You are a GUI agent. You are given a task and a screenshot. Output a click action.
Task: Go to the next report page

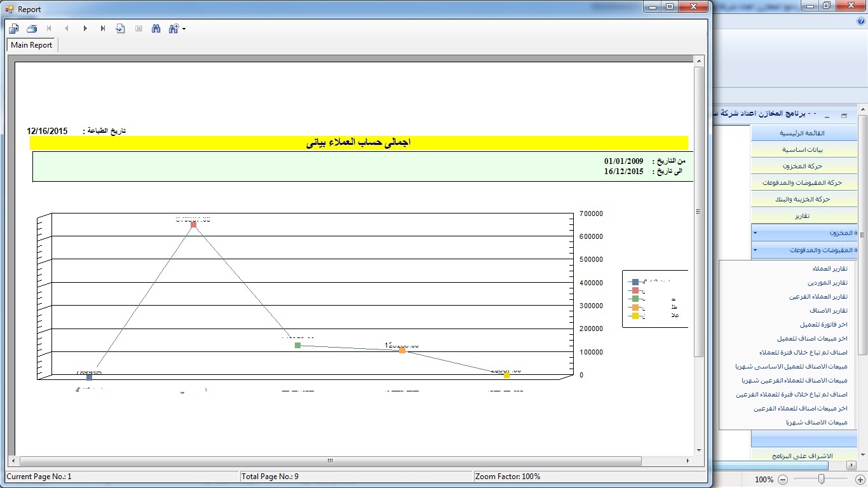(85, 29)
